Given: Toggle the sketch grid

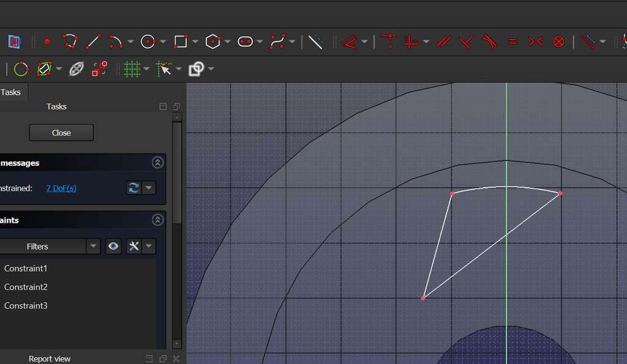Looking at the screenshot, I should (132, 69).
